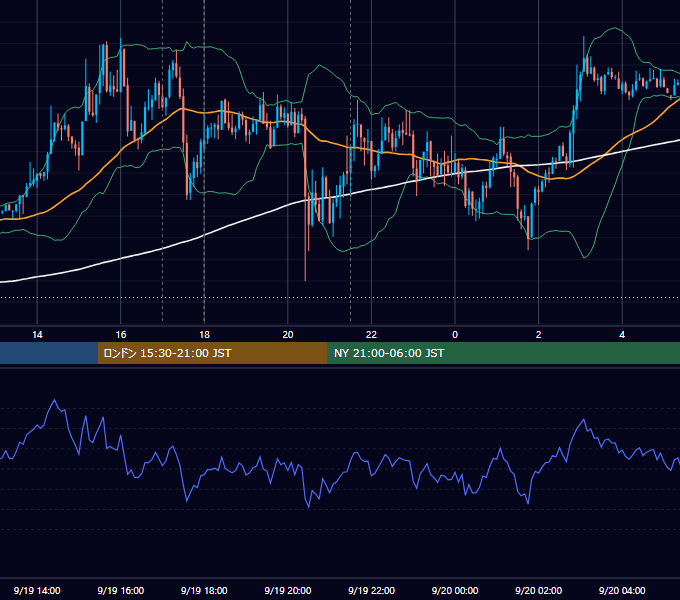Click the hour label 4 on upper axis
The image size is (680, 600).
[x=622, y=335]
